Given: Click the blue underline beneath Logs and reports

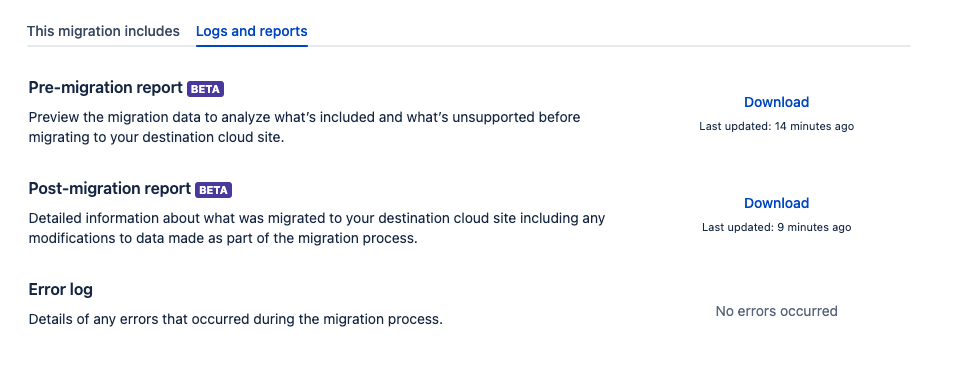Looking at the screenshot, I should click(251, 46).
